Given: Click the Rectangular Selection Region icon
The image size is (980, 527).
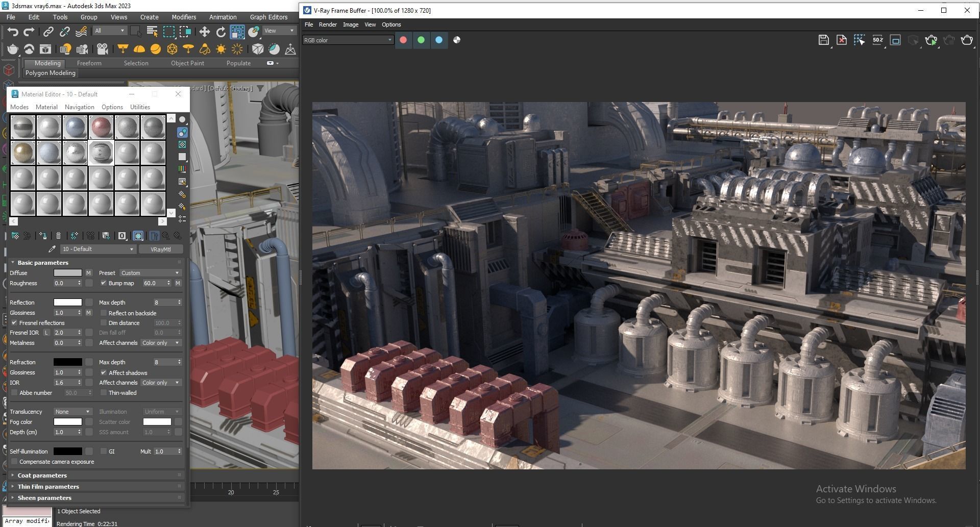Looking at the screenshot, I should 168,32.
